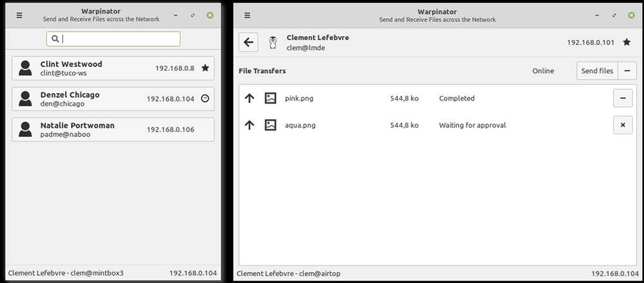The height and width of the screenshot is (283, 644).
Task: Click the search magnifier icon
Action: click(55, 39)
